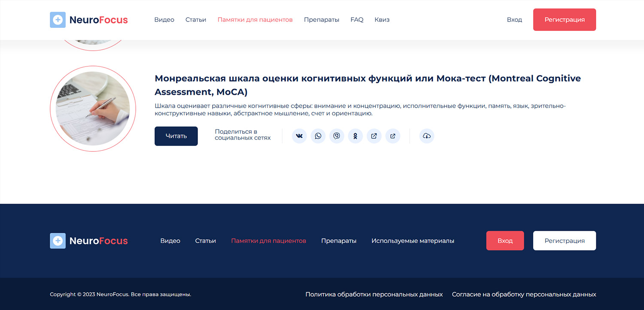Click the NeuroFocus logo in footer
This screenshot has width=644, height=310.
[x=89, y=241]
